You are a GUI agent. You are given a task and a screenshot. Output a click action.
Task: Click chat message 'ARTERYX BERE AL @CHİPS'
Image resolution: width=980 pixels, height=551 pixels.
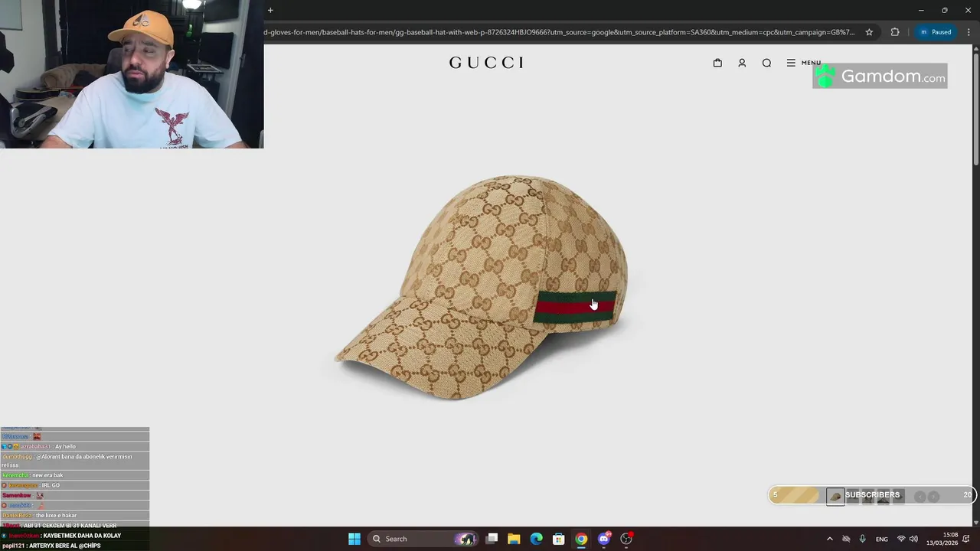(x=65, y=546)
